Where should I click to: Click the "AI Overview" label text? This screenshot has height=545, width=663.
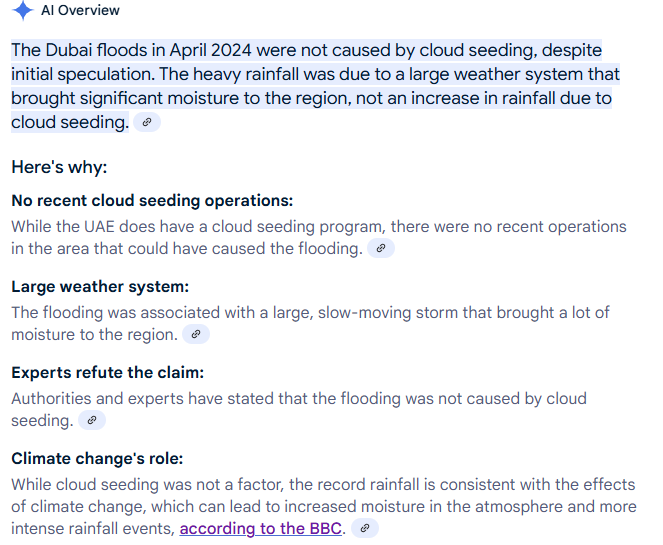80,11
